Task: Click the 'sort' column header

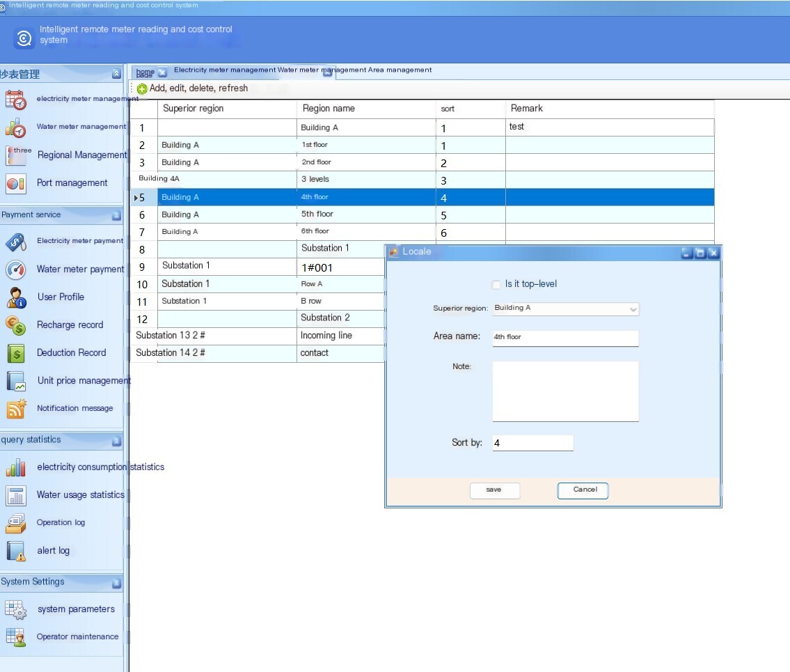Action: coord(471,109)
